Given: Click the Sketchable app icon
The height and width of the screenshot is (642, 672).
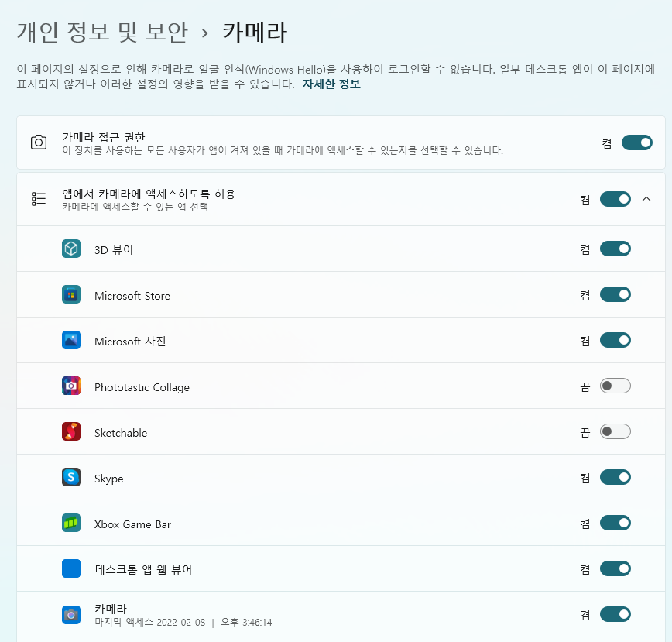Looking at the screenshot, I should point(71,431).
